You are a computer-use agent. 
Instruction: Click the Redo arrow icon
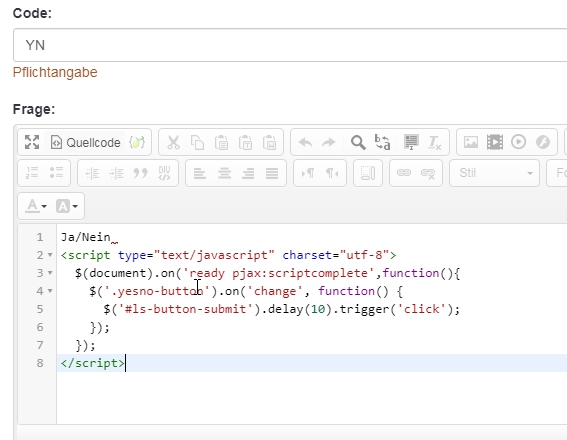click(329, 142)
